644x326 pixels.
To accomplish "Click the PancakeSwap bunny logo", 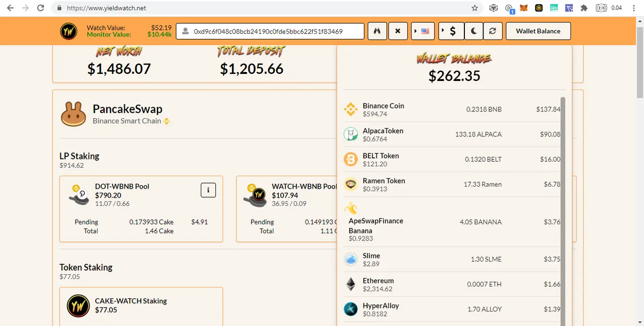I will [x=73, y=114].
